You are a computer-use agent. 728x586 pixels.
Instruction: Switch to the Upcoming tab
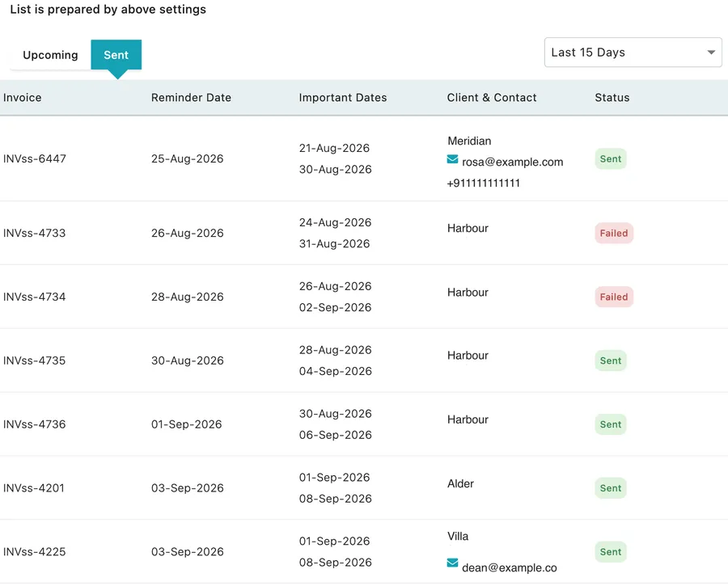click(50, 55)
